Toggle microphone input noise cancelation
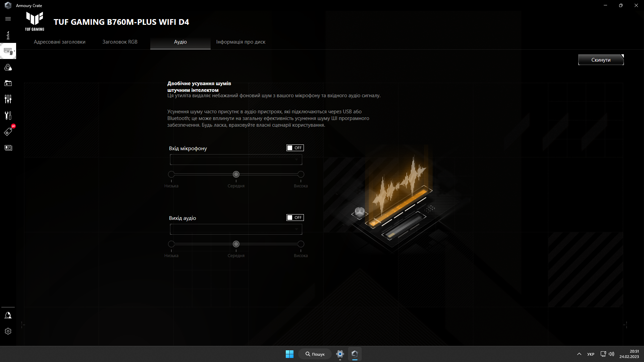Viewport: 644px width, 362px height. 295,148
